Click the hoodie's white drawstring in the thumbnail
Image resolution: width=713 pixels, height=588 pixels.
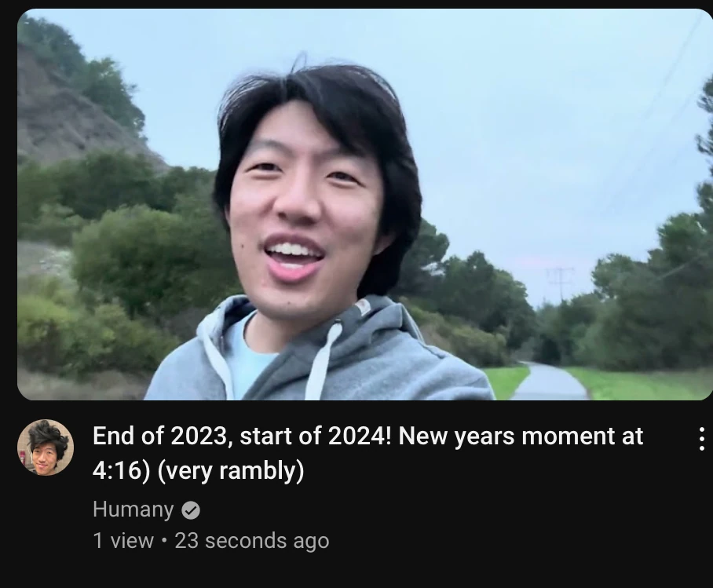(x=323, y=362)
